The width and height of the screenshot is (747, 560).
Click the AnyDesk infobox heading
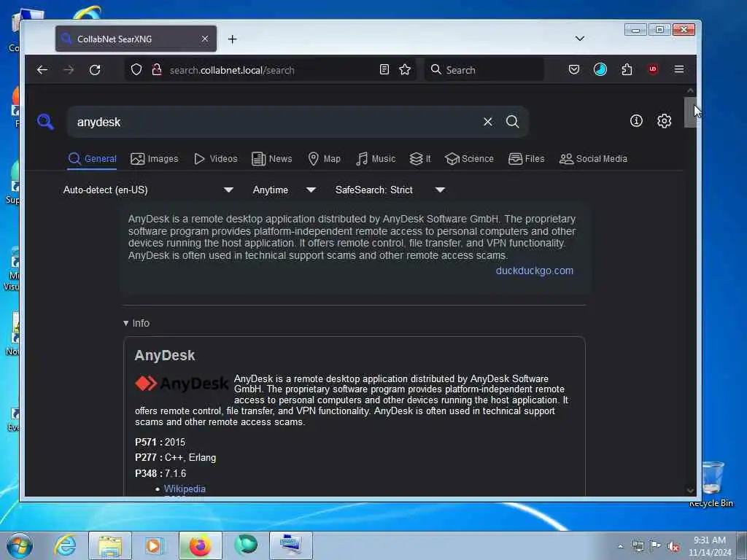164,355
